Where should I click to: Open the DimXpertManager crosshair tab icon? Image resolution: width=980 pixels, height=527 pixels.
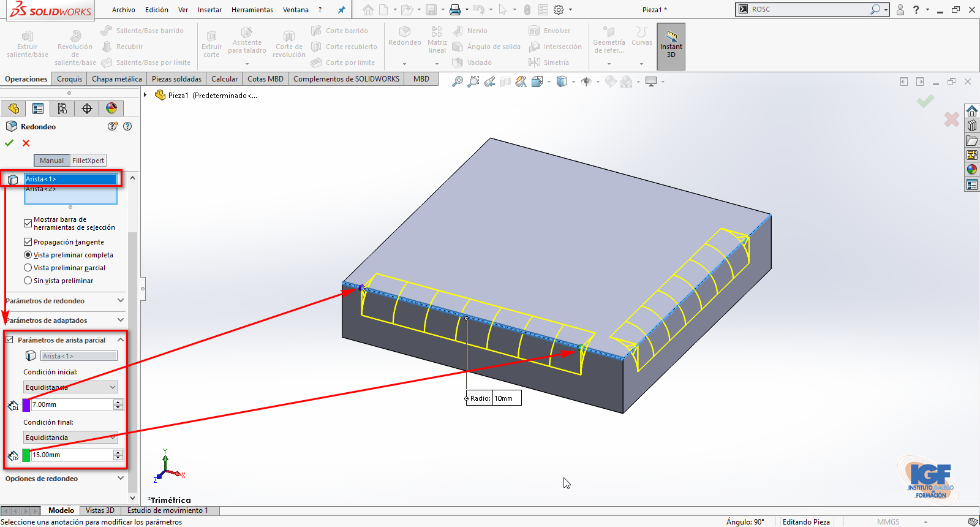87,108
